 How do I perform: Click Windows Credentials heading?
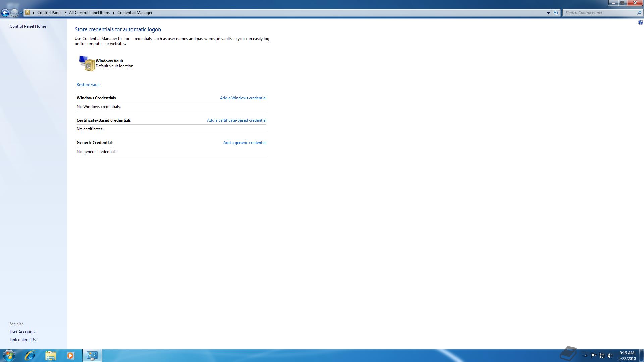point(96,98)
